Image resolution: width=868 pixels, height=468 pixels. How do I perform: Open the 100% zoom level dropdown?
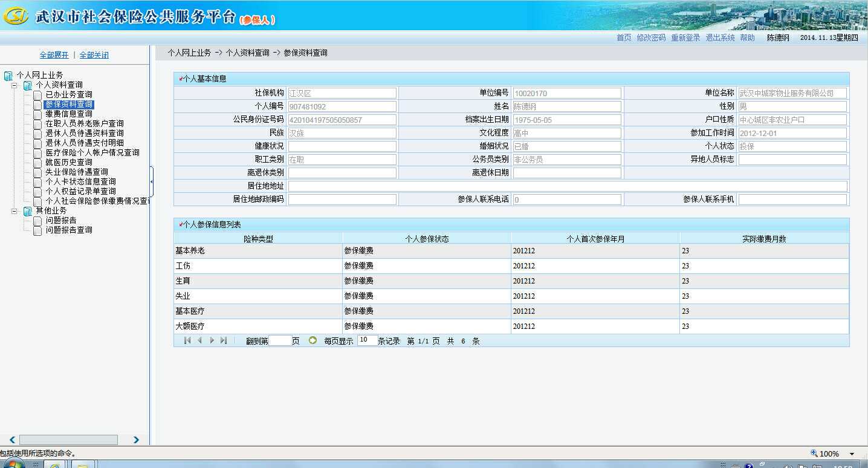(852, 453)
